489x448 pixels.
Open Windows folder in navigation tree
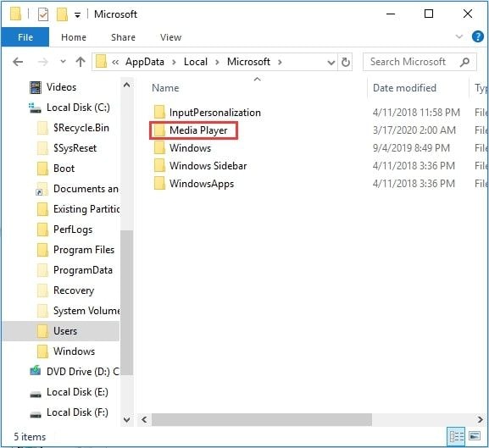tap(74, 351)
